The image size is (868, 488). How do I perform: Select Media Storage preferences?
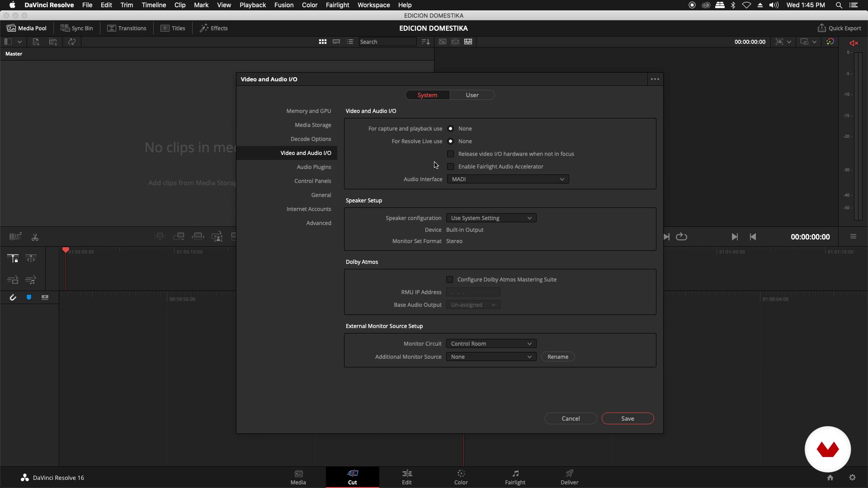tap(313, 125)
